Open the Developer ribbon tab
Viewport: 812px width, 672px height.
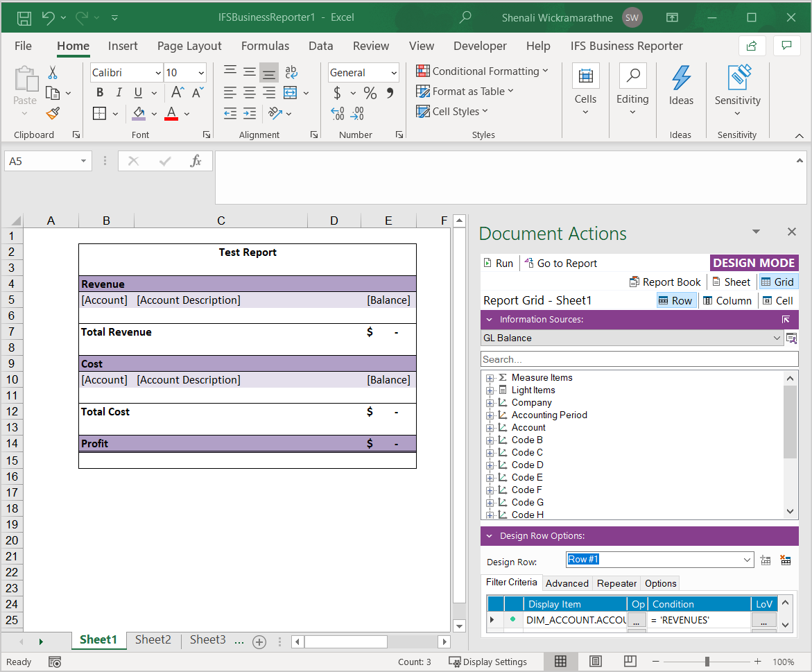click(x=480, y=46)
